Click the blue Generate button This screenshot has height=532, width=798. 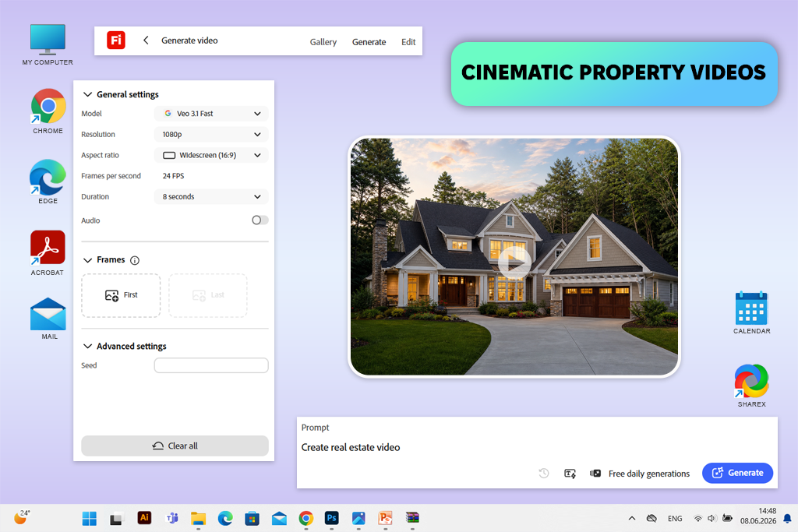click(737, 473)
